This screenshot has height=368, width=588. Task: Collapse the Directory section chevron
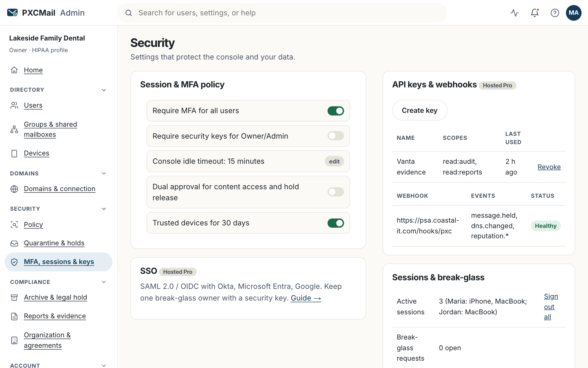pos(104,90)
